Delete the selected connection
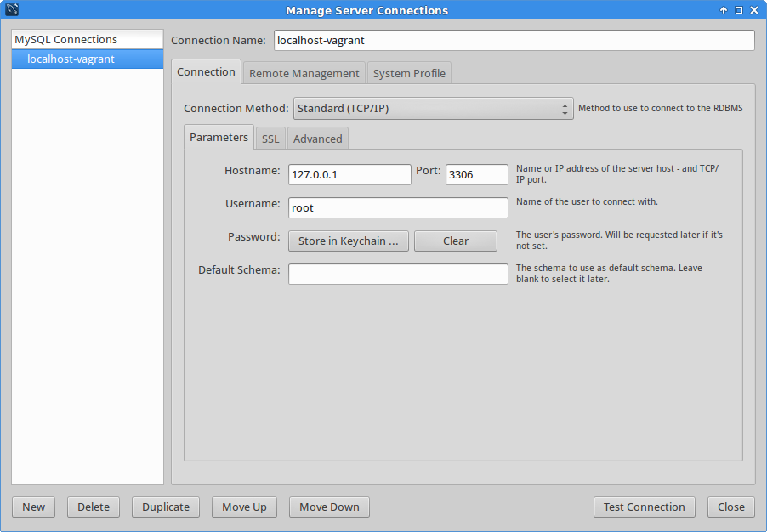Image resolution: width=767 pixels, height=532 pixels. pos(94,507)
